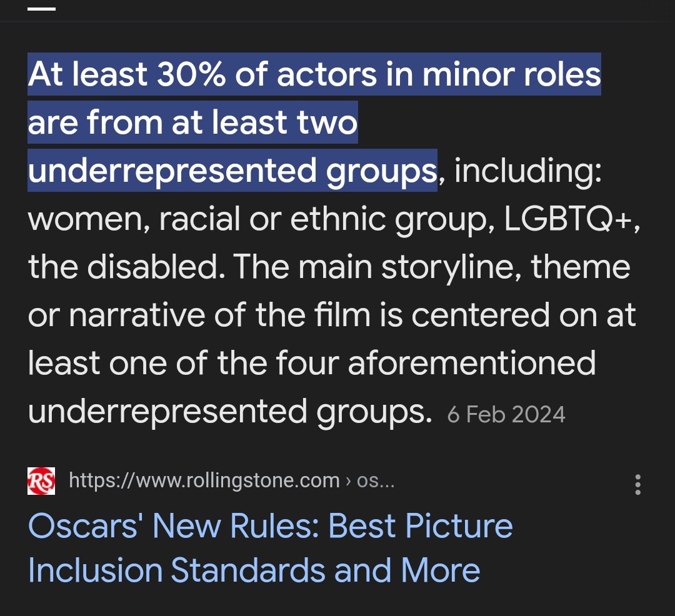Click highlighted 'underrepresented groups' phrase before 'including'

[x=232, y=171]
